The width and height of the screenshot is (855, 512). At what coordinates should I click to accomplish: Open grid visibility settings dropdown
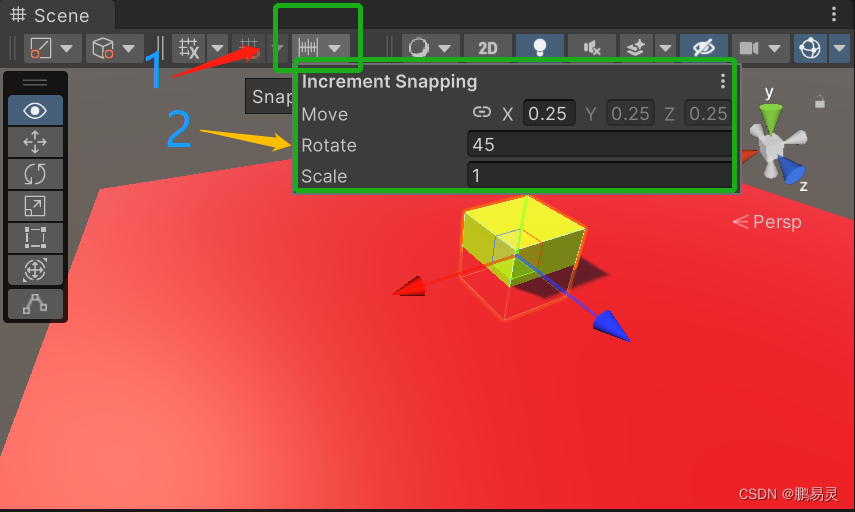coord(217,49)
